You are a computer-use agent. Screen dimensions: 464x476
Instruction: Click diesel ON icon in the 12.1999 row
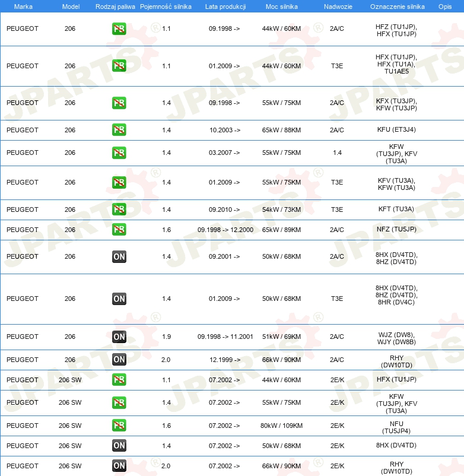coord(119,360)
